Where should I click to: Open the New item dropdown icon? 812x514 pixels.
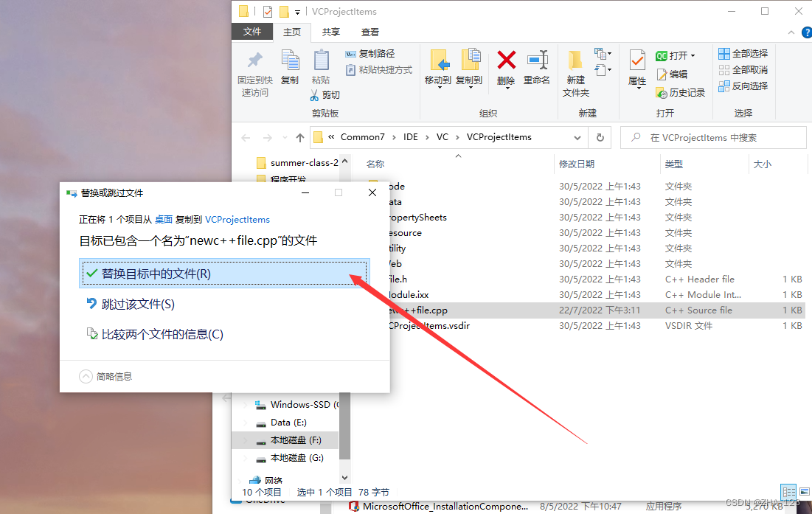point(603,53)
